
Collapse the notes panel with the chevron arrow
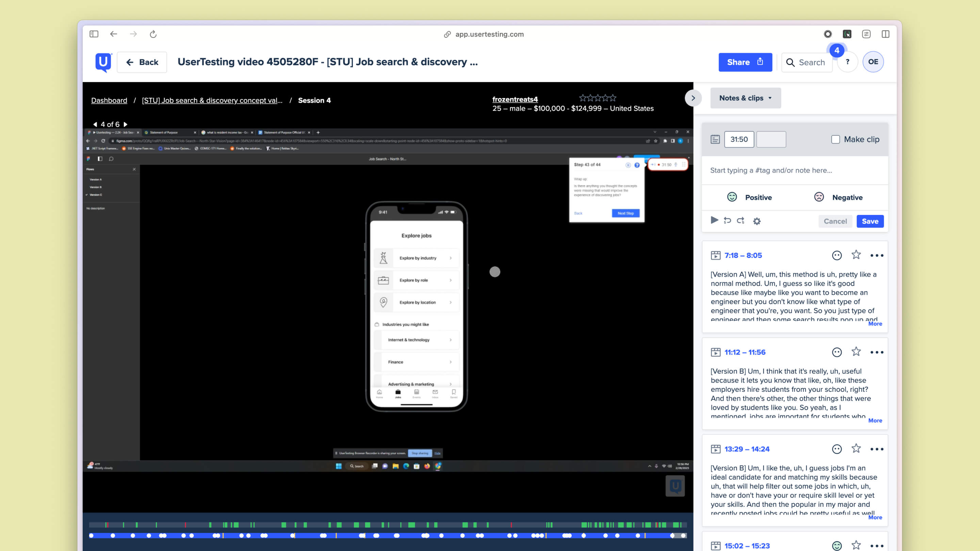[693, 98]
